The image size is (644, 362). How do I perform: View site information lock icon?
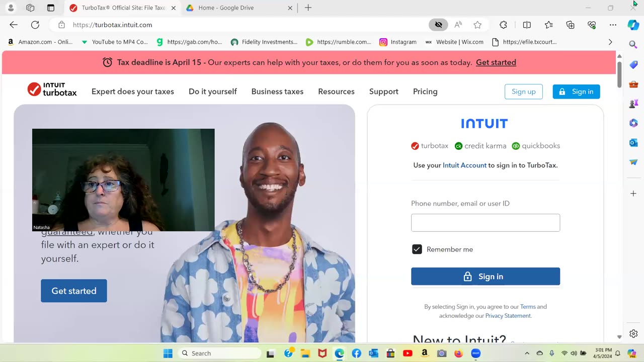(61, 25)
